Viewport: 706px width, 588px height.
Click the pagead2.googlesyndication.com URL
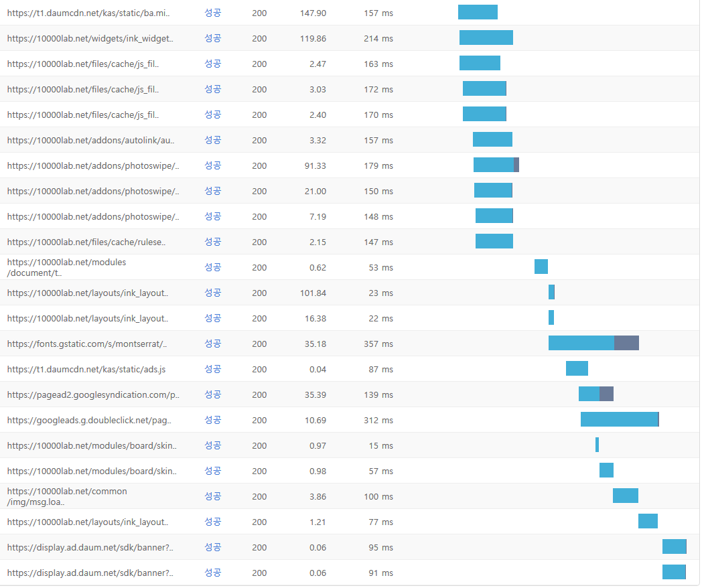point(92,395)
